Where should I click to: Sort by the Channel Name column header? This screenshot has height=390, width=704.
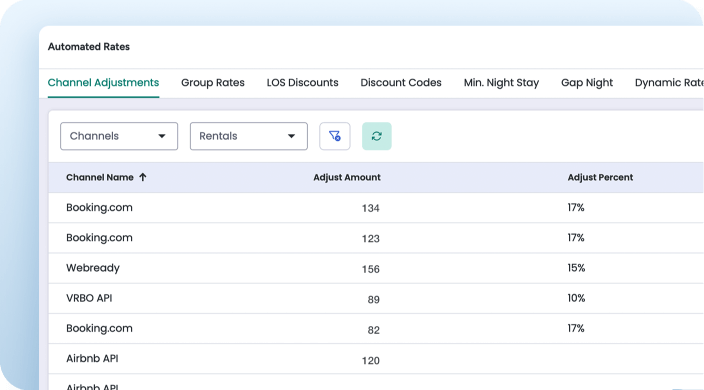[x=100, y=177]
